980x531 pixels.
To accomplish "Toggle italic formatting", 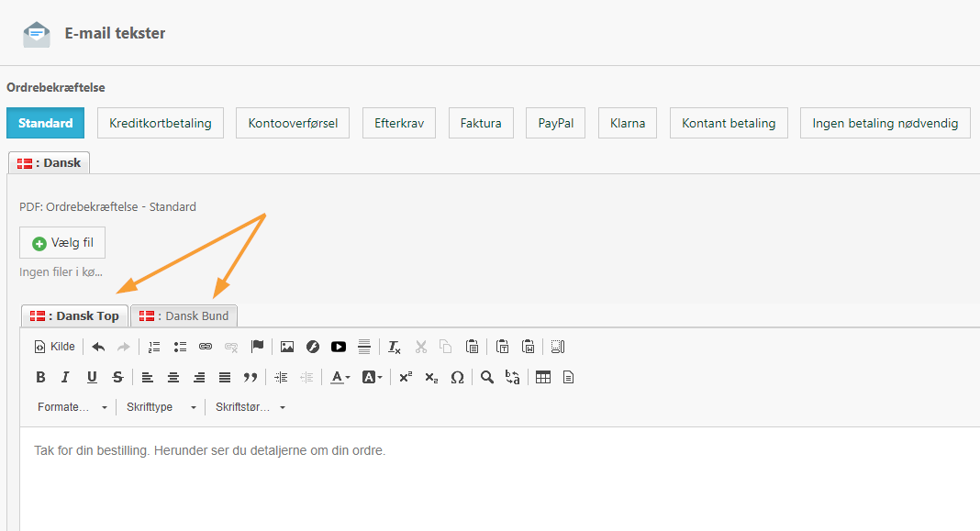I will tap(65, 377).
